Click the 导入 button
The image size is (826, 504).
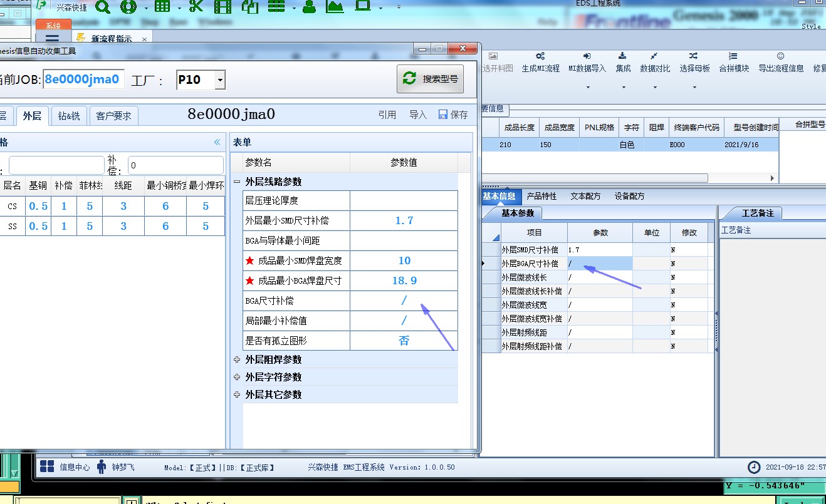point(418,115)
